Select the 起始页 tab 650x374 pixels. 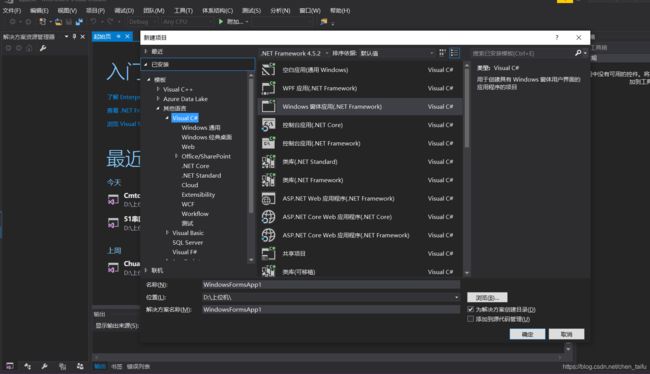pos(102,36)
